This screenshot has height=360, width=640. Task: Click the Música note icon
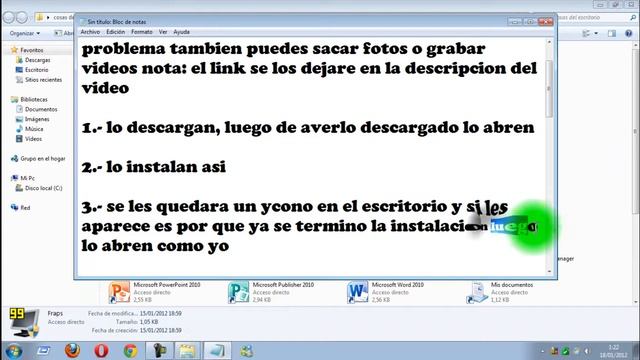pos(19,129)
